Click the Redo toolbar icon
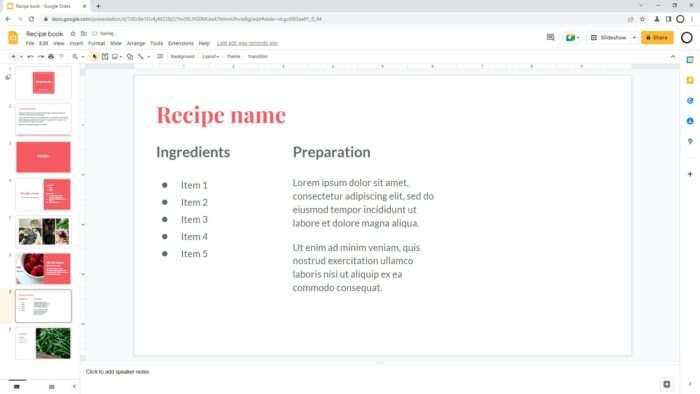The width and height of the screenshot is (700, 394). coord(41,57)
